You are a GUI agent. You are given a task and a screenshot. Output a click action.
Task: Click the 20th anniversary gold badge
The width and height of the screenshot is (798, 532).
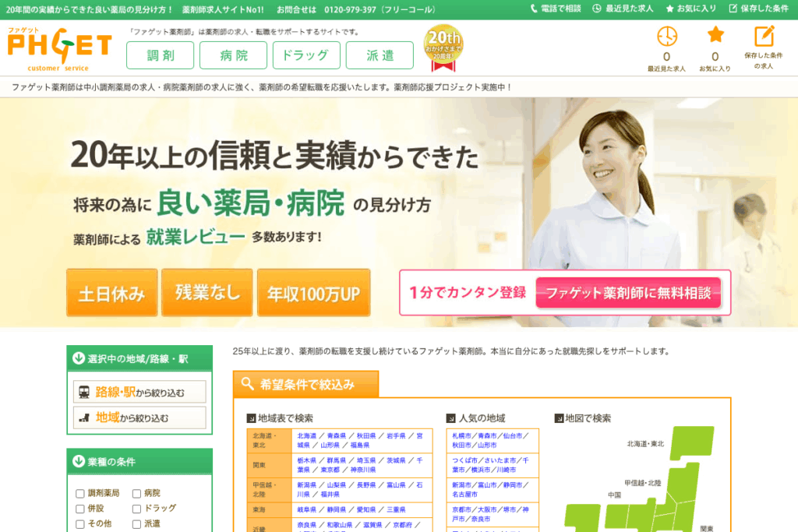point(443,48)
